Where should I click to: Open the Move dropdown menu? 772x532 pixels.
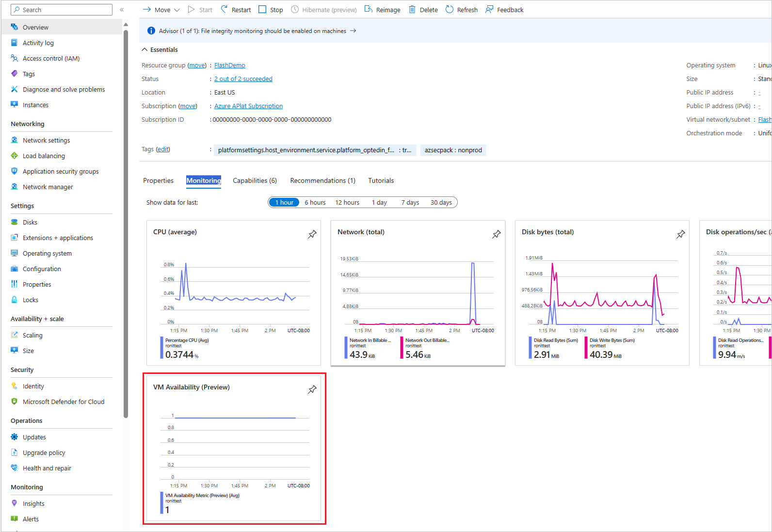177,10
